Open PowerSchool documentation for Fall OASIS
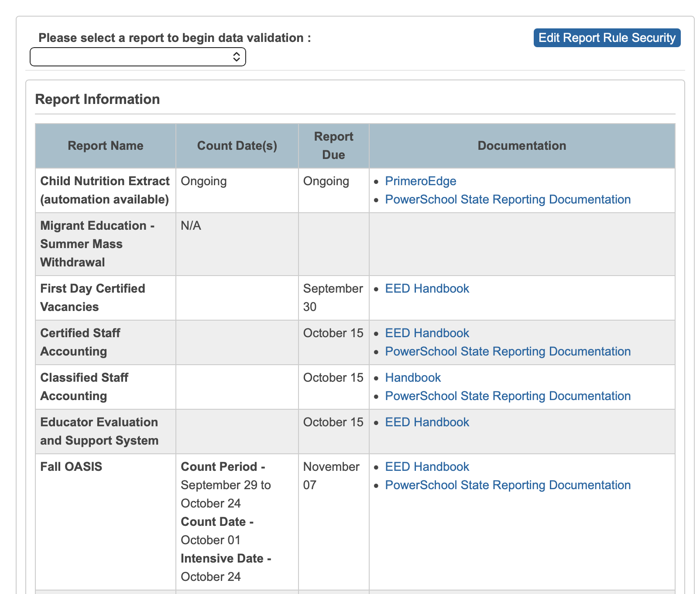The height and width of the screenshot is (594, 700). coord(508,485)
